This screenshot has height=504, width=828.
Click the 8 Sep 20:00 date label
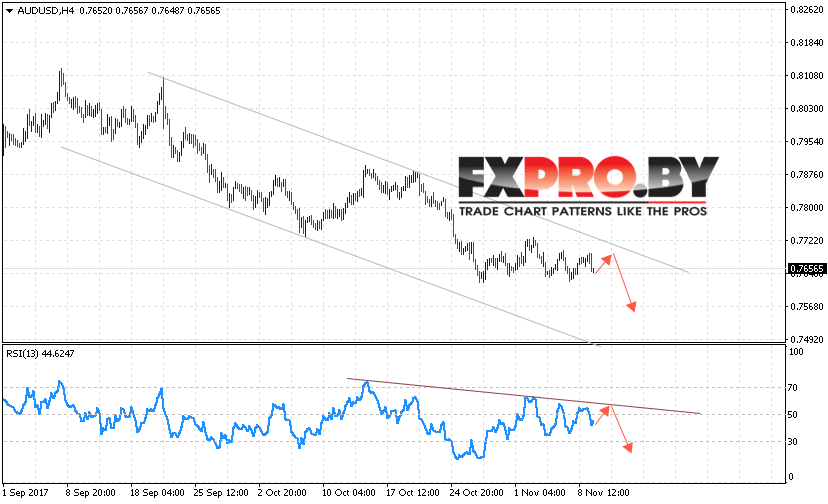tap(90, 493)
